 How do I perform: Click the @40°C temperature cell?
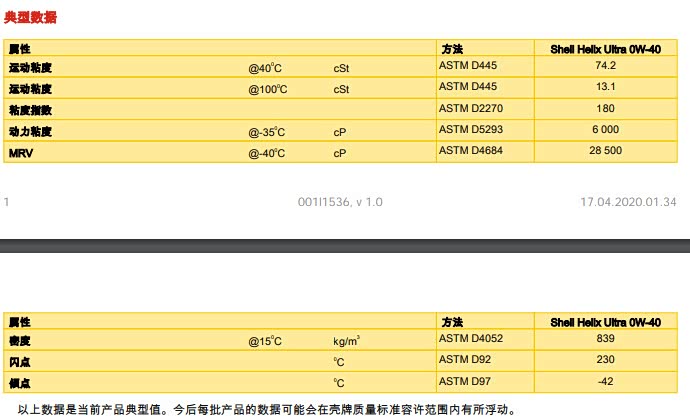[x=265, y=68]
